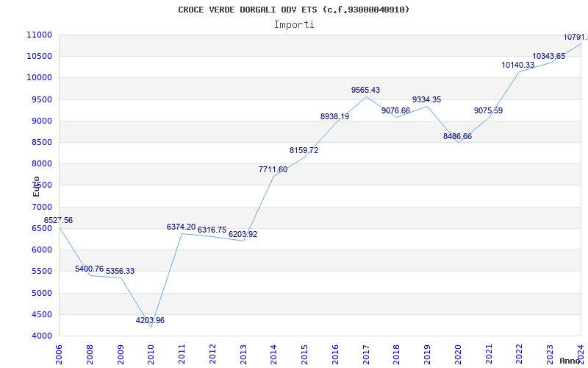This screenshot has height=368, width=588.
Task: Click the X-axis year label 2008
Action: tap(90, 355)
